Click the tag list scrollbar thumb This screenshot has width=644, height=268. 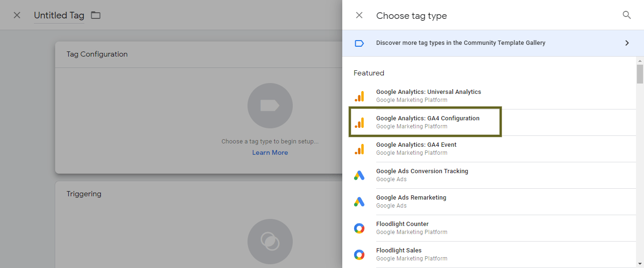coord(640,74)
